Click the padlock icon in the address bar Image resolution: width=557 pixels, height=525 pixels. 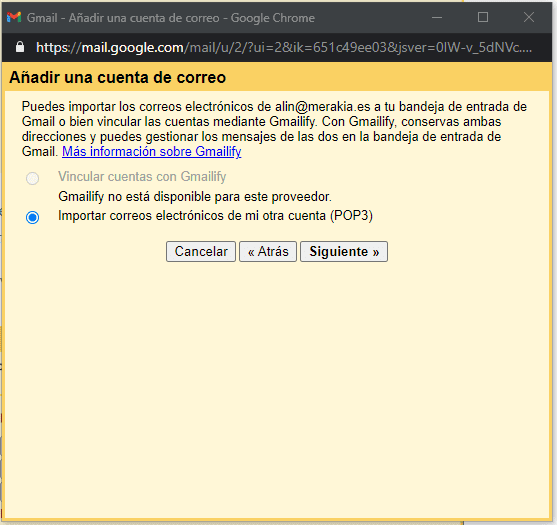(20, 47)
